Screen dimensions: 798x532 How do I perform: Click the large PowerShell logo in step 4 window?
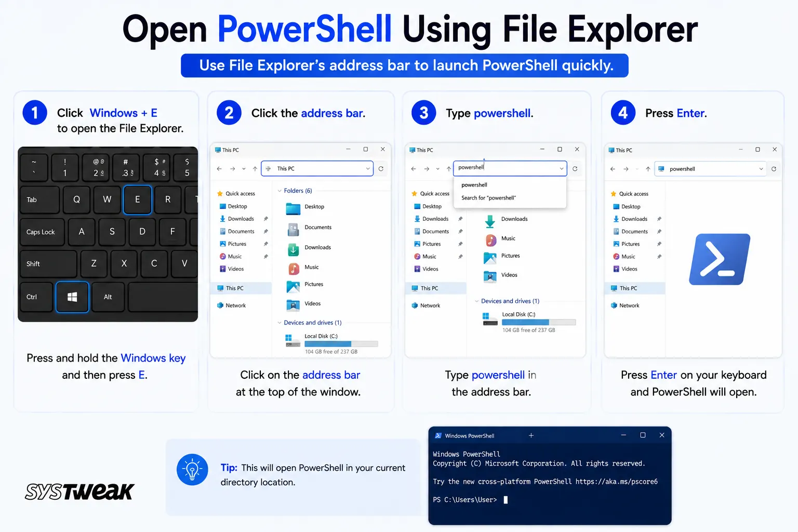tap(720, 259)
